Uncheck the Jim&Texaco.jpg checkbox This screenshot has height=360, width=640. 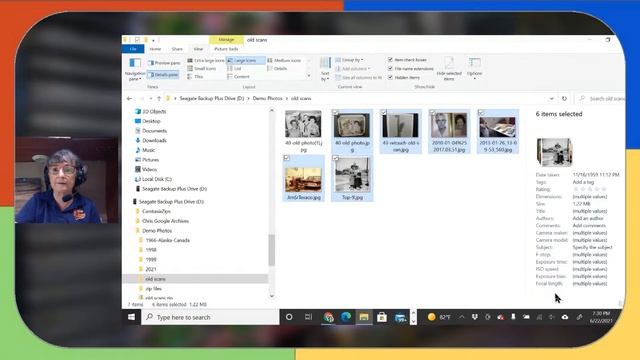[287, 158]
